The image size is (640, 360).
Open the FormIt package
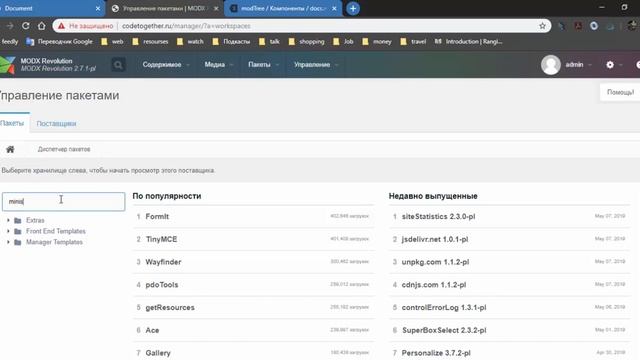point(157,217)
